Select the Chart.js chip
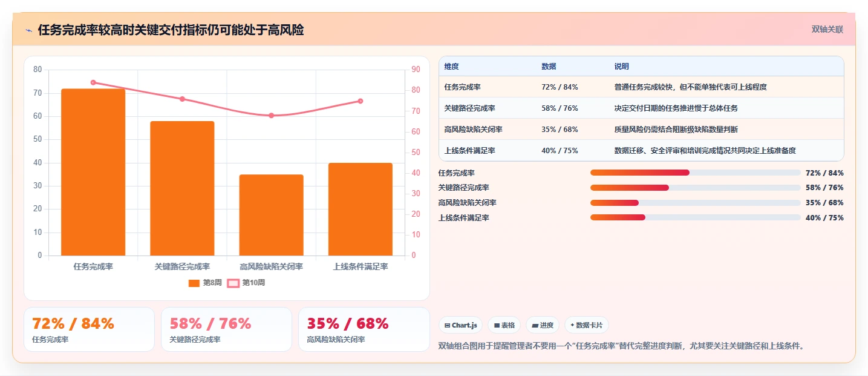 coord(461,325)
